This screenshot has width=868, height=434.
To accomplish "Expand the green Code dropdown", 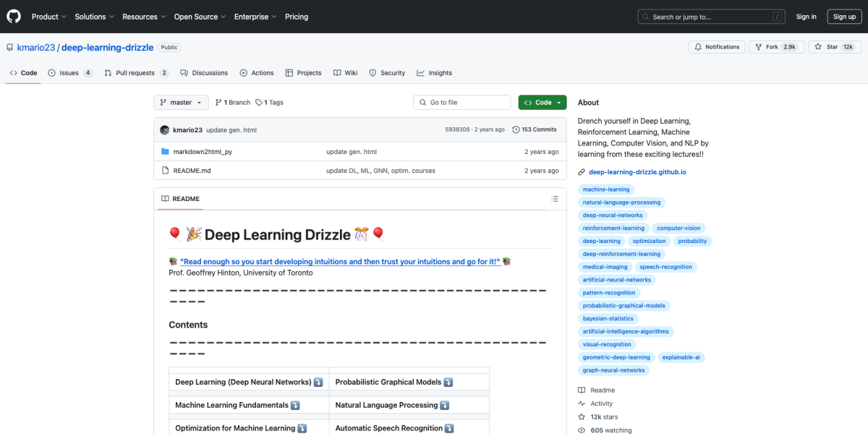I will click(542, 102).
